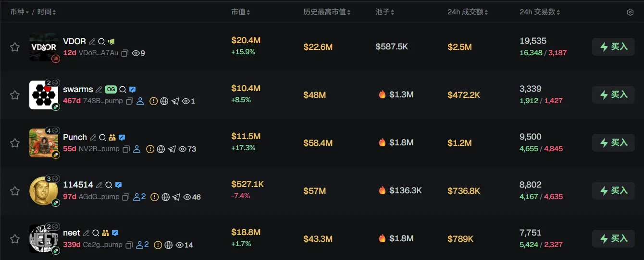Screen dimensions: 644x260
Task: Toggle the favorite star for neet
Action: pos(15,239)
